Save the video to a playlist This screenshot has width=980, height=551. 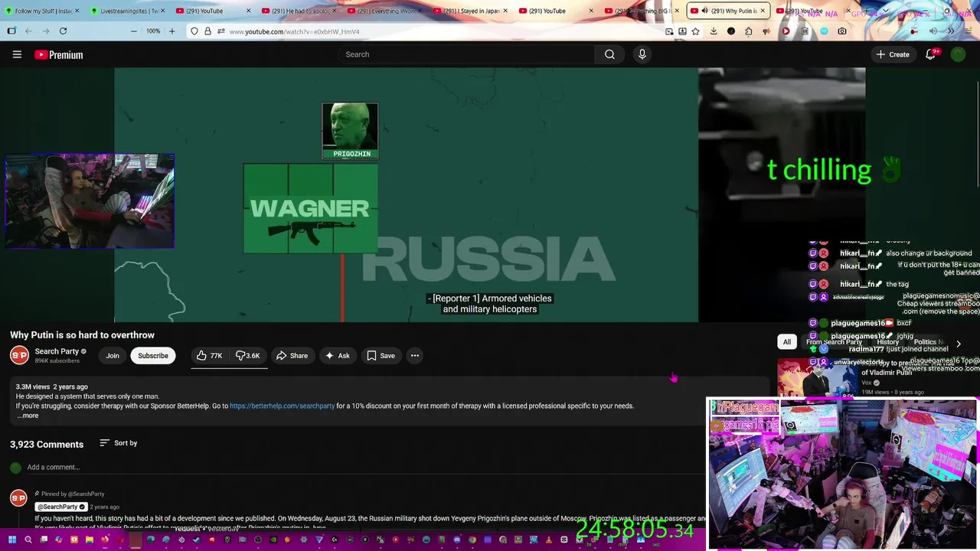[381, 355]
